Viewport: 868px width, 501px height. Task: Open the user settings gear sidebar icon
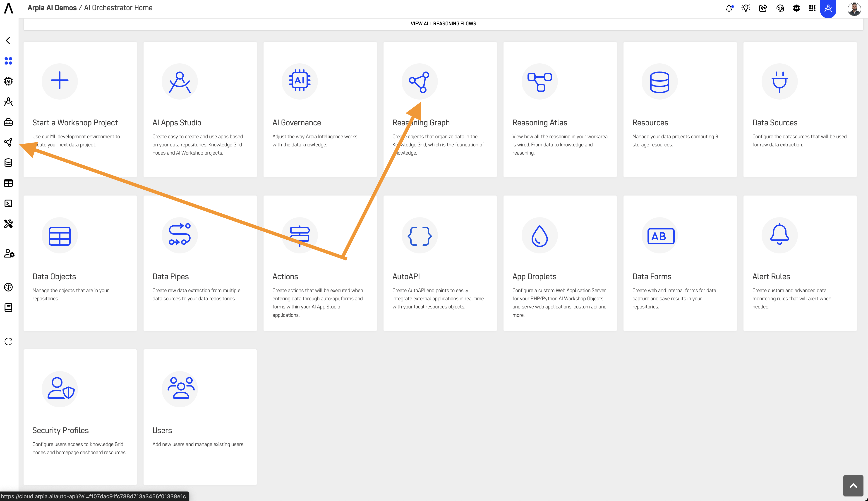(x=9, y=254)
